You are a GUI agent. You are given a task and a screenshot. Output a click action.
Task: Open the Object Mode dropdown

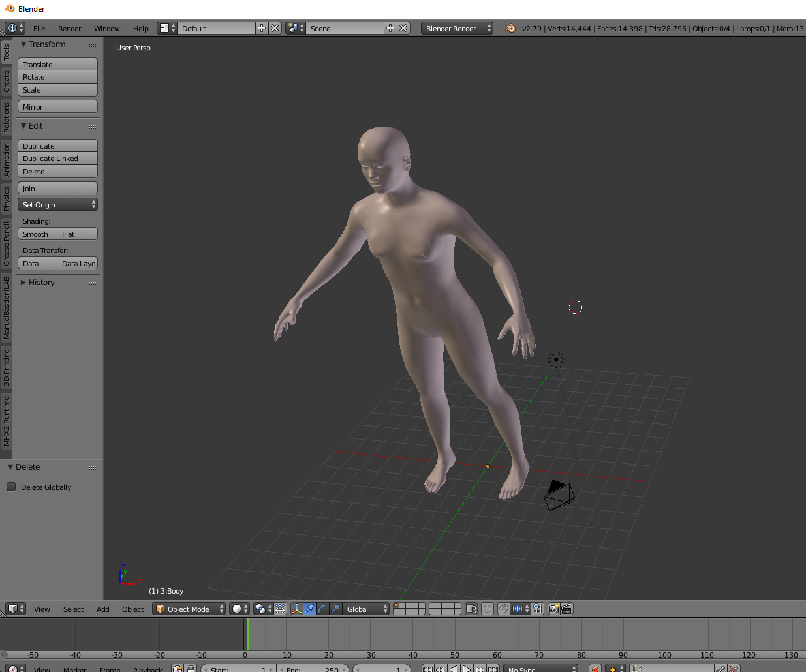point(189,609)
